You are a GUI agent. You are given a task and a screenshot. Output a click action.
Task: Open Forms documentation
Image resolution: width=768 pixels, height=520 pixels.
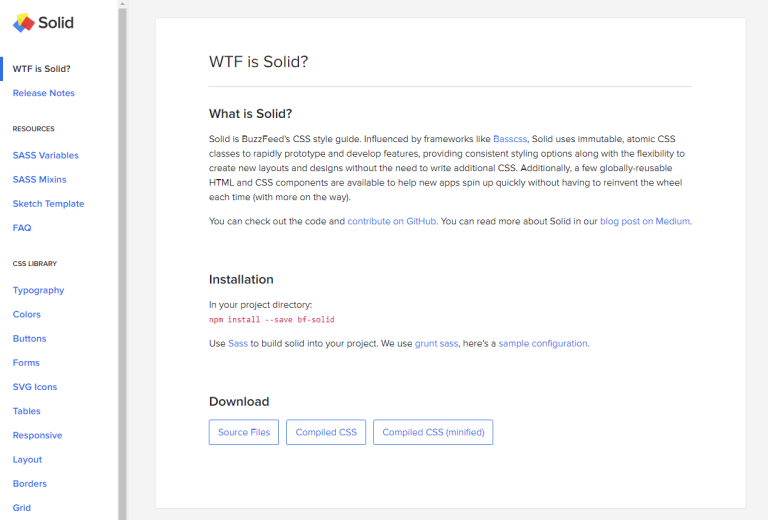[x=26, y=363]
